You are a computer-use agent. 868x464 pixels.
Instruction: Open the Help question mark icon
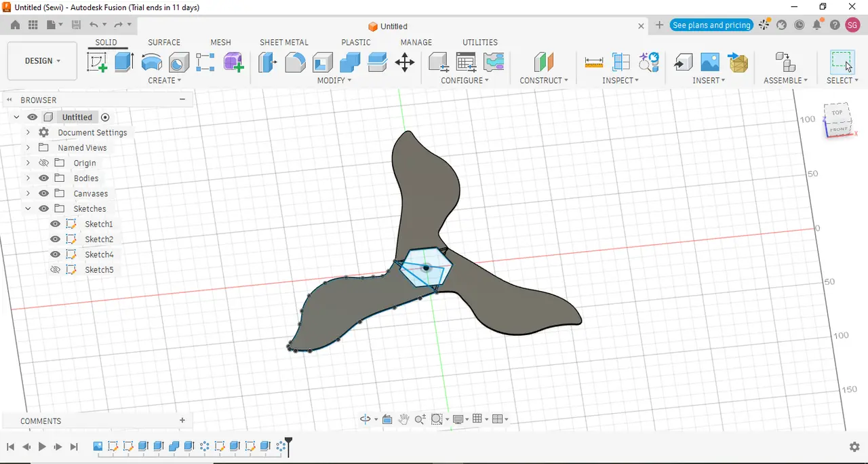[x=835, y=25]
